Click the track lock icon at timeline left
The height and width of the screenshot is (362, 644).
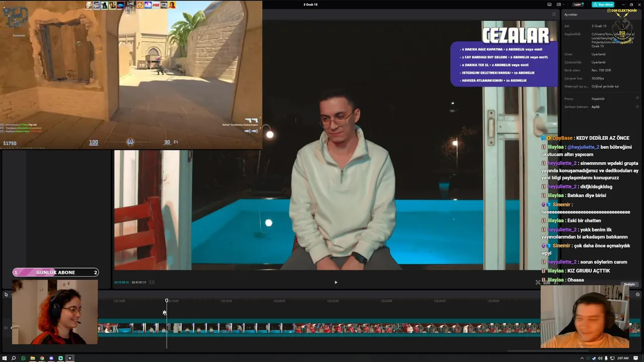6,328
